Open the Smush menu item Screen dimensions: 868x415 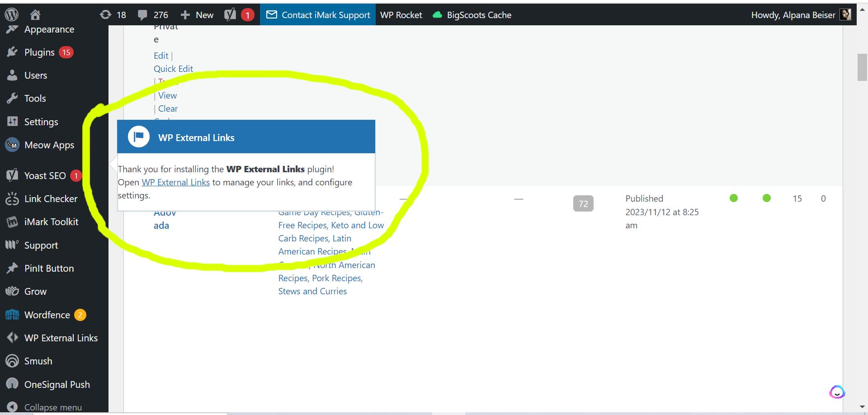coord(38,361)
